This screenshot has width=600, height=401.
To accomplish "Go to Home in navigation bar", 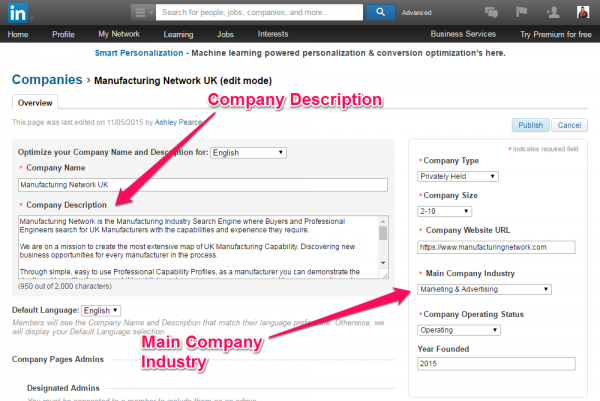I will tap(18, 34).
